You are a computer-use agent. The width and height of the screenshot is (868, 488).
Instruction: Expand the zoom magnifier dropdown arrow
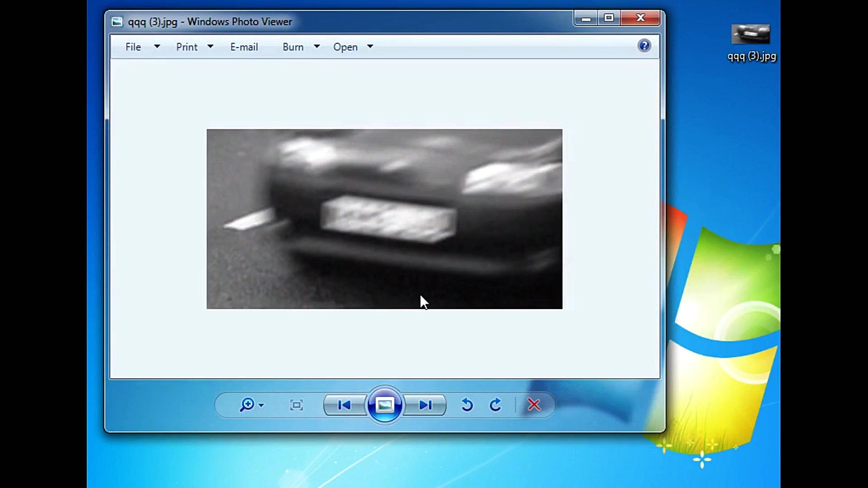coord(261,405)
